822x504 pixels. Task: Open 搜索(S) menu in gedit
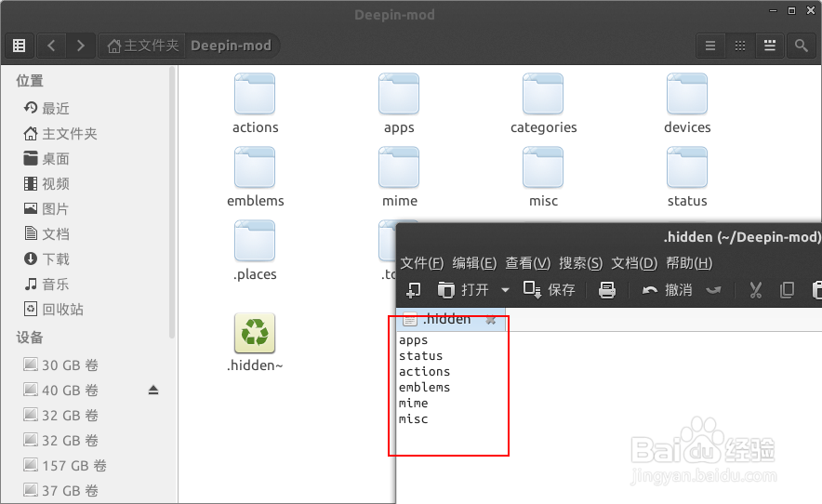(581, 263)
